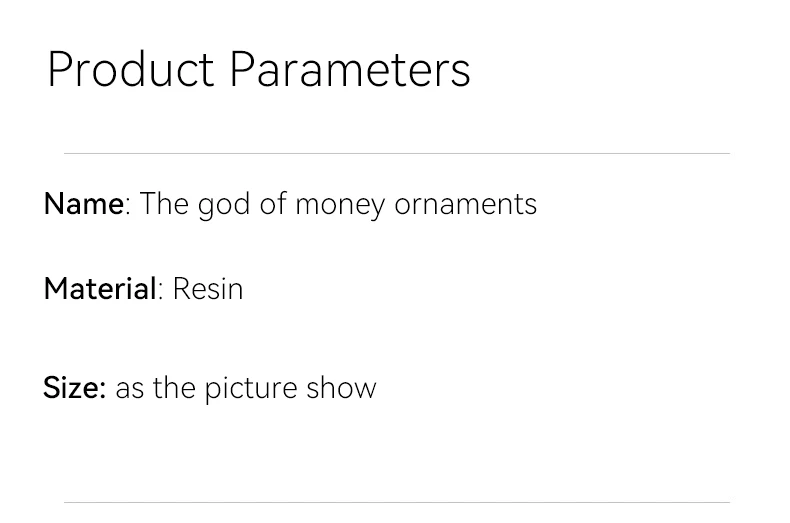Click the bold Name label
This screenshot has width=790, height=523.
pyautogui.click(x=84, y=204)
